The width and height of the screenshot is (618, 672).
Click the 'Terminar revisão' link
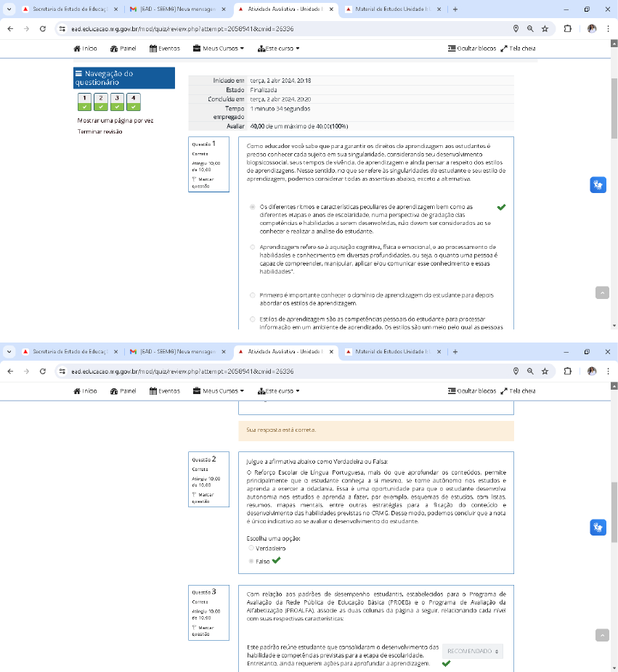tap(100, 131)
